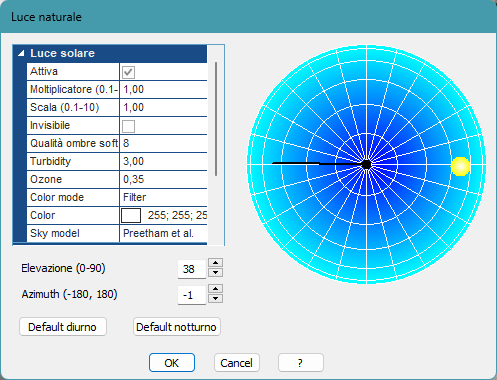The image size is (497, 380).
Task: Click the Azimuth field showing -1
Action: [x=192, y=295]
